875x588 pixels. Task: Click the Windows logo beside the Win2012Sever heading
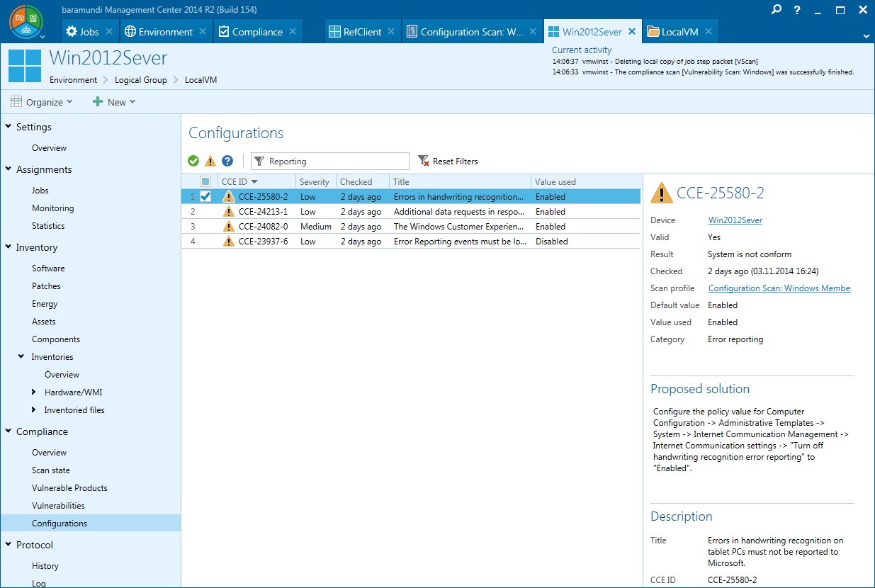click(x=25, y=65)
